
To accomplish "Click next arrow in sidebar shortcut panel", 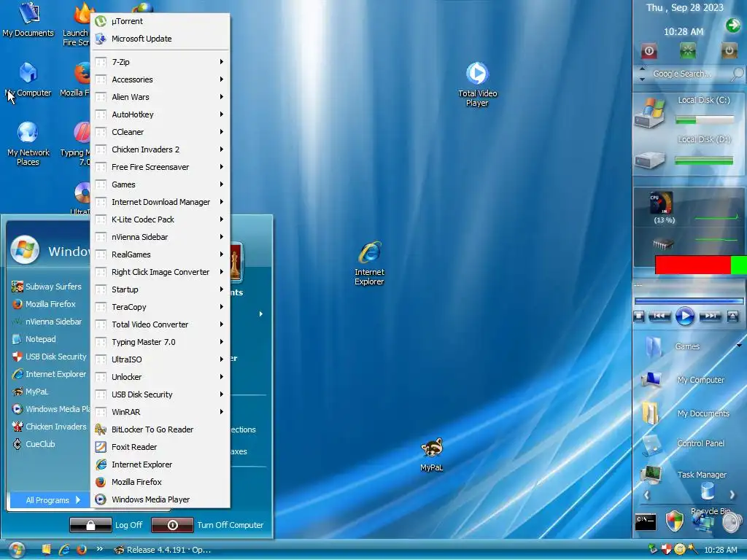I will [x=732, y=495].
